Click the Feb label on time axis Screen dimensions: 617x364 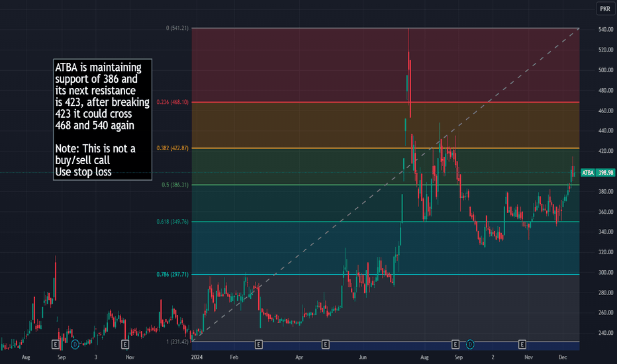234,357
